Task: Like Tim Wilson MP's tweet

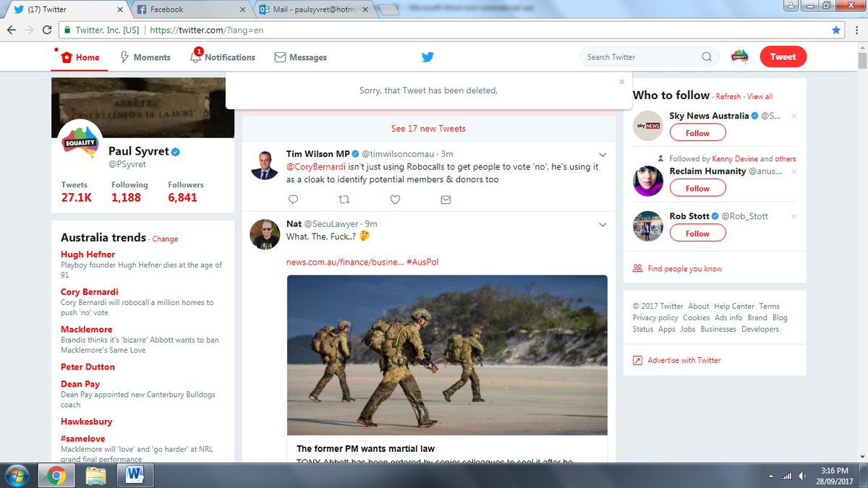Action: tap(395, 200)
